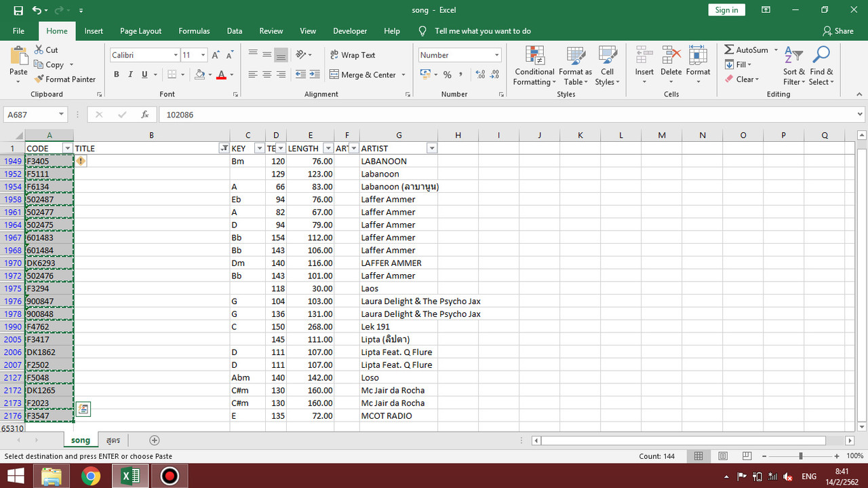Set top vertical alignment
The width and height of the screenshot is (868, 488).
tap(253, 55)
